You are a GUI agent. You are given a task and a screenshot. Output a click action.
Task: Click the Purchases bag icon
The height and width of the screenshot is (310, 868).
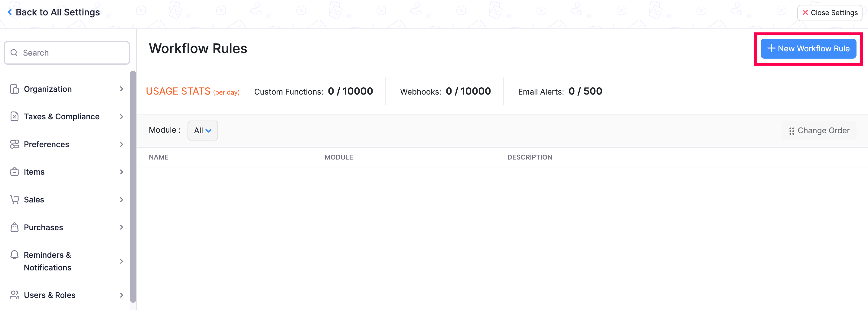(x=14, y=227)
